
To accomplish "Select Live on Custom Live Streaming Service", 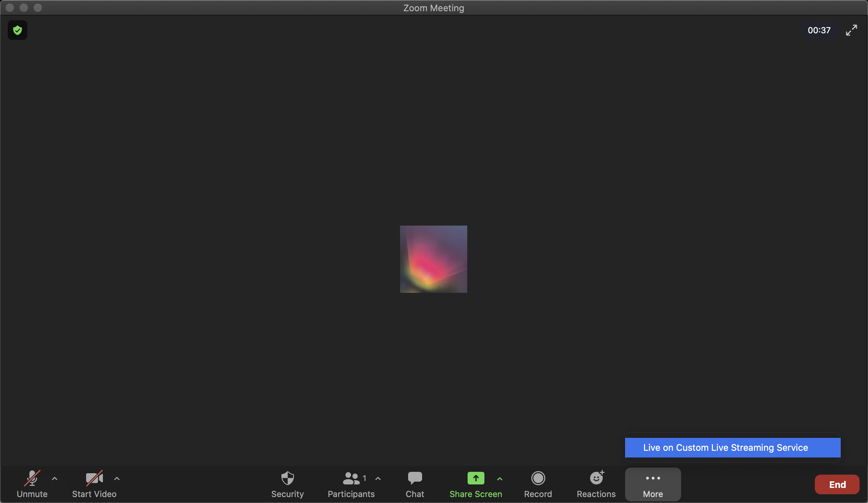I will pyautogui.click(x=733, y=448).
